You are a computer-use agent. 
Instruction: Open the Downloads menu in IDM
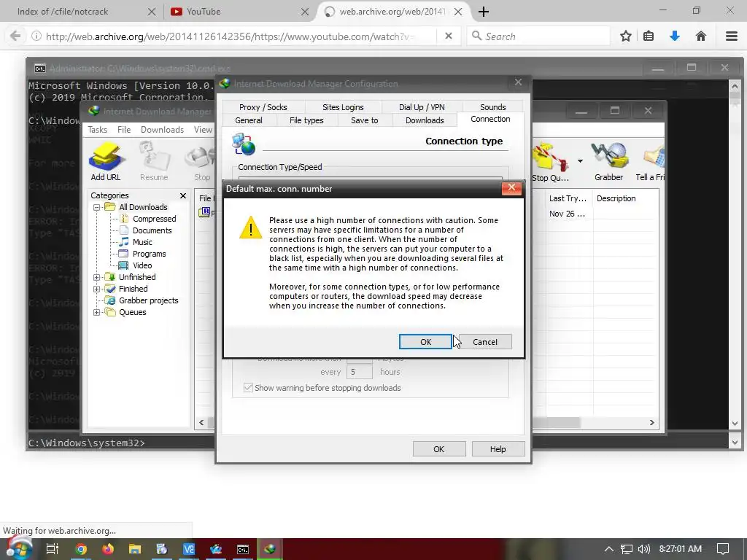coord(162,130)
